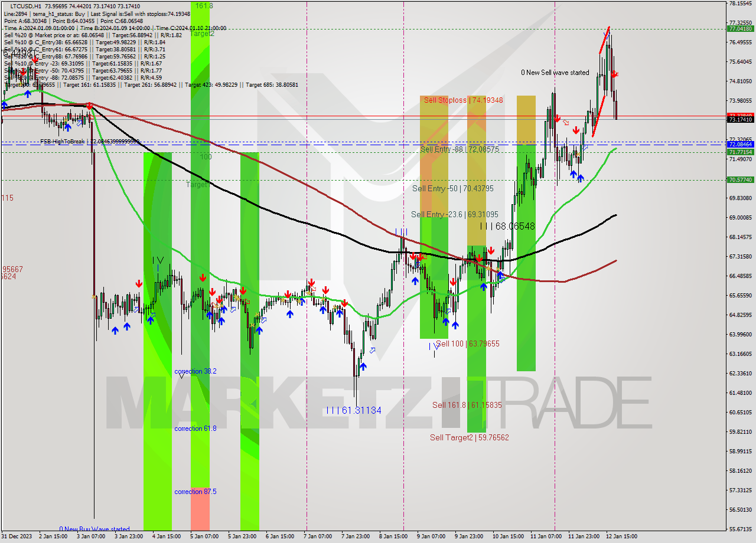Viewport: 756px width, 543px height.
Task: Click 58.16120 on the price axis
Action: click(x=740, y=471)
